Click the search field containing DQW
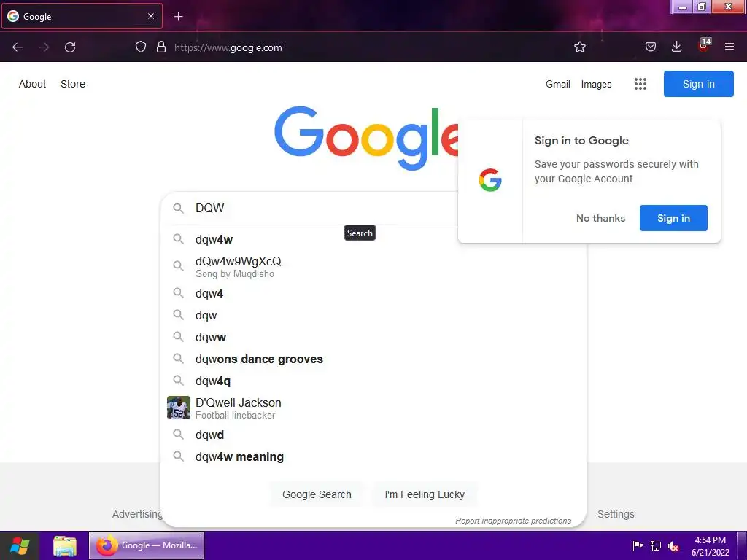Screen dimensions: 747x560 tap(309, 208)
